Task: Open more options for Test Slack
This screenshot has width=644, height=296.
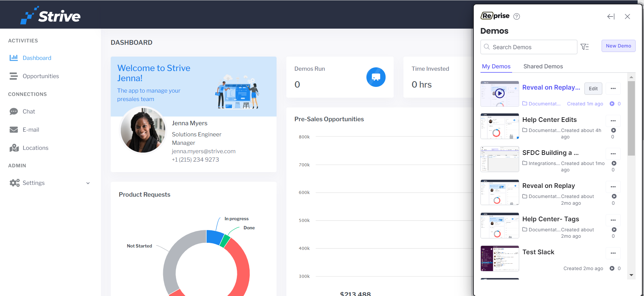Action: [613, 253]
